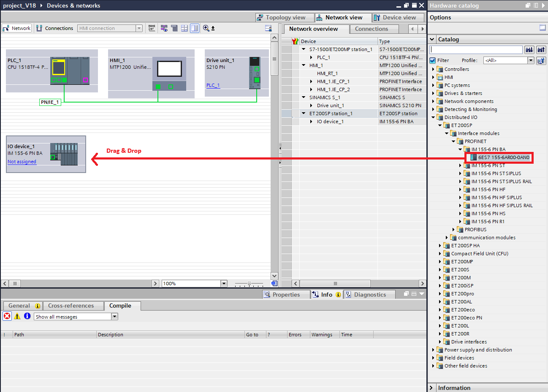The image size is (548, 392).
Task: Click the PLC_1 CPU device image
Action: click(70, 70)
